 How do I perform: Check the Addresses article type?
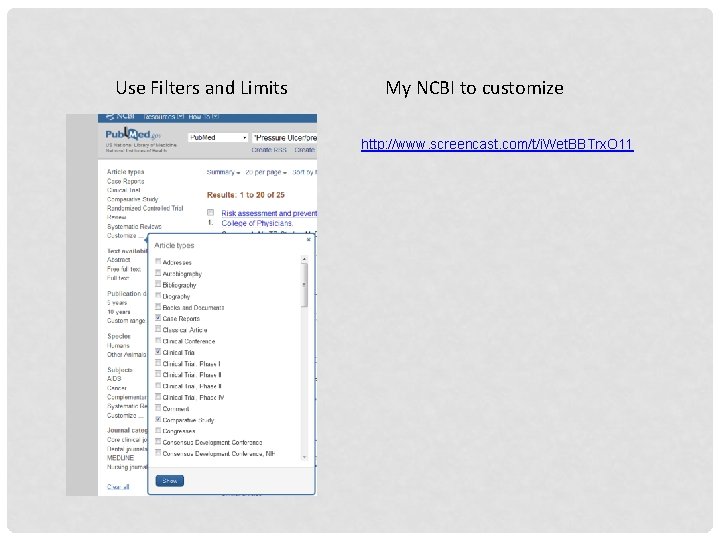[x=158, y=261]
